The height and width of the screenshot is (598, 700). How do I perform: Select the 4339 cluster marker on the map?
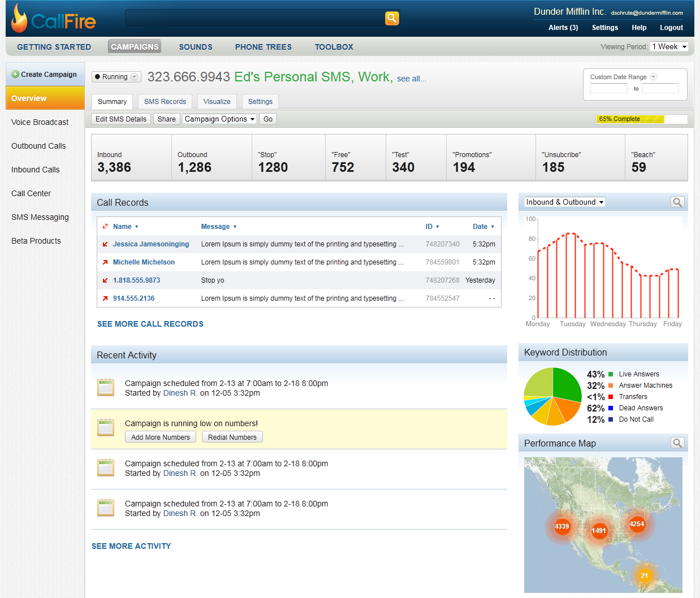tap(561, 526)
